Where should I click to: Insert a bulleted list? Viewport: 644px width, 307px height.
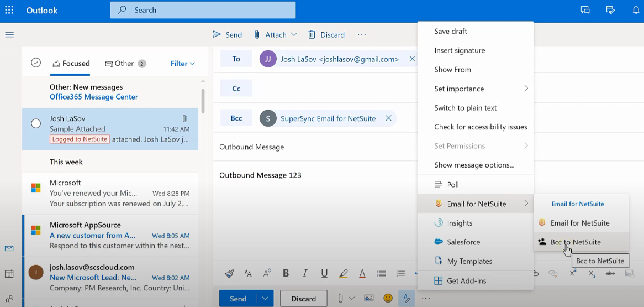[382, 273]
